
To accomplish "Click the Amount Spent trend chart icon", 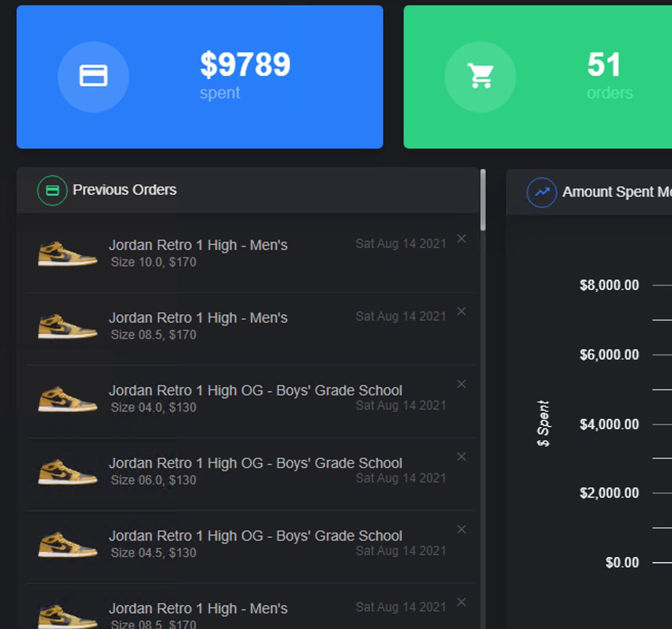I will point(542,192).
